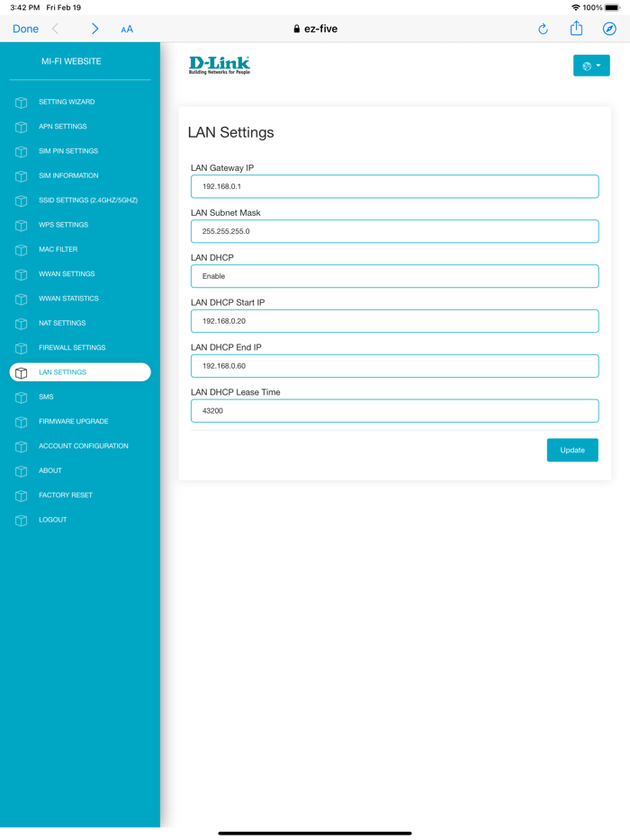Image resolution: width=630 pixels, height=840 pixels.
Task: Click the cube icon beside SSID Settings
Action: [21, 201]
